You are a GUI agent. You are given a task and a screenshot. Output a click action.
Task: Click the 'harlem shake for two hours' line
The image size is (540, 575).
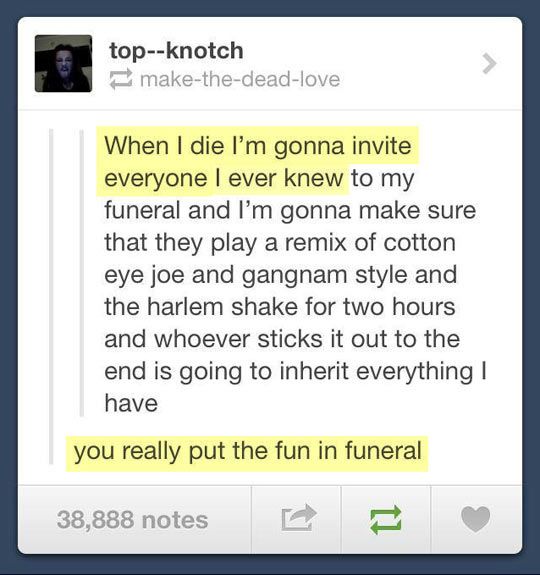pos(280,307)
